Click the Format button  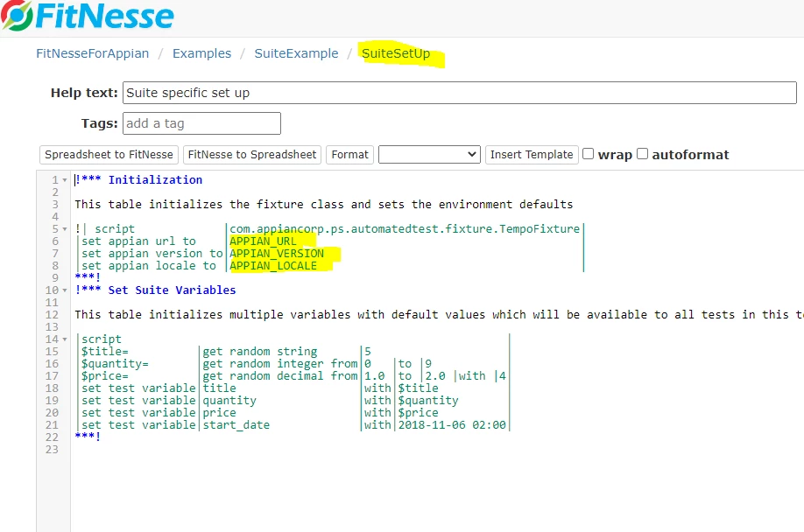(x=349, y=155)
